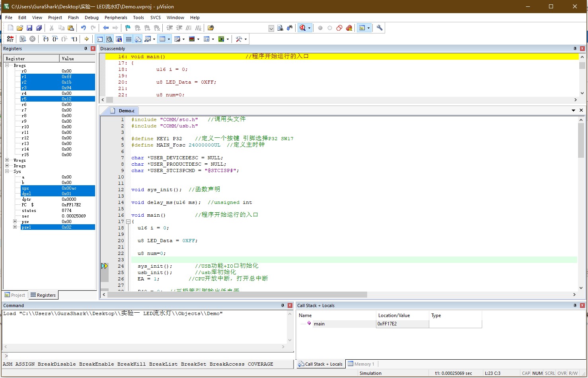Toggle the Registers Window button
The width and height of the screenshot is (588, 378).
coord(129,39)
